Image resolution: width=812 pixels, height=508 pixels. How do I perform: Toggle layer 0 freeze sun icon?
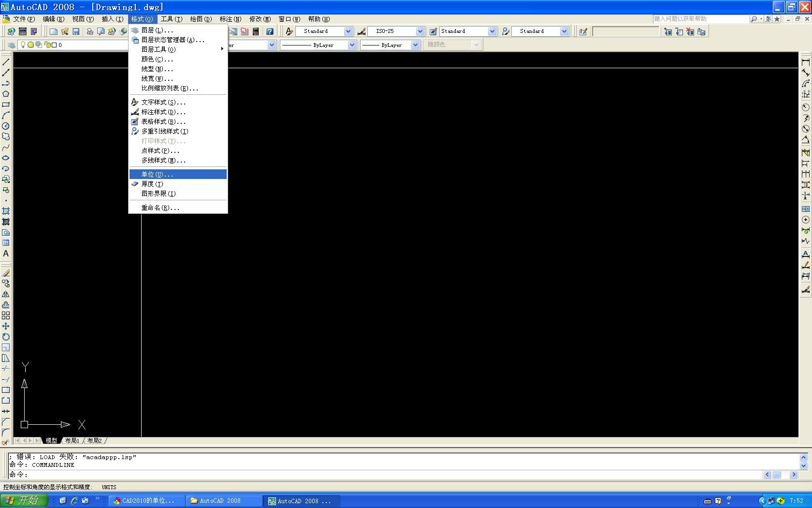tap(30, 45)
